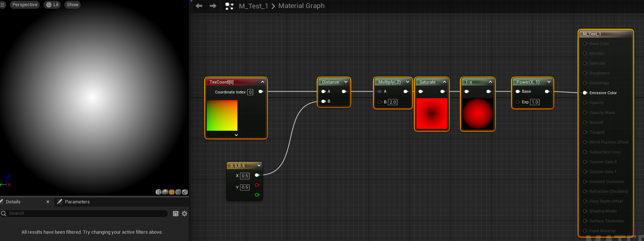Select cylinder preview mesh icon

click(x=159, y=192)
